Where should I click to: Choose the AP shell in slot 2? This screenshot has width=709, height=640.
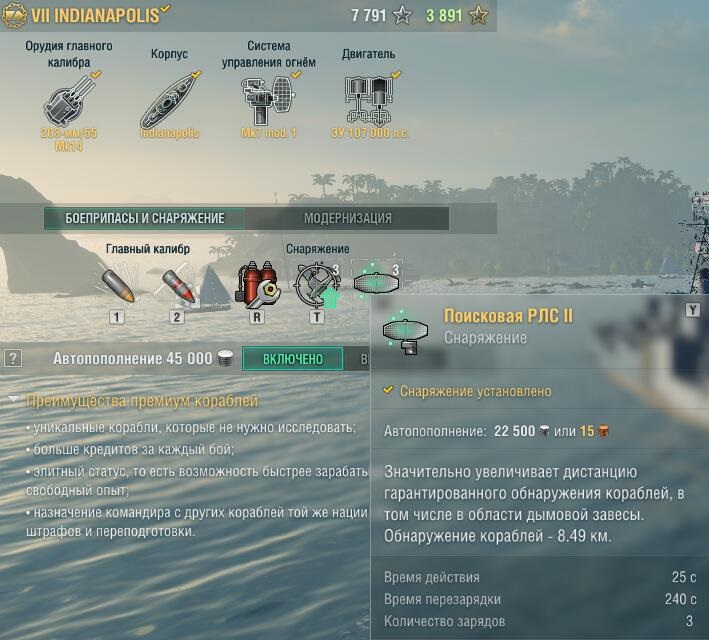pos(177,284)
